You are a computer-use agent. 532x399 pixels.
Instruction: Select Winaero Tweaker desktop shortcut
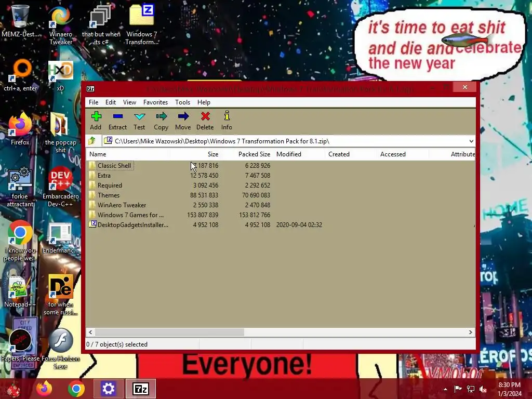point(61,25)
